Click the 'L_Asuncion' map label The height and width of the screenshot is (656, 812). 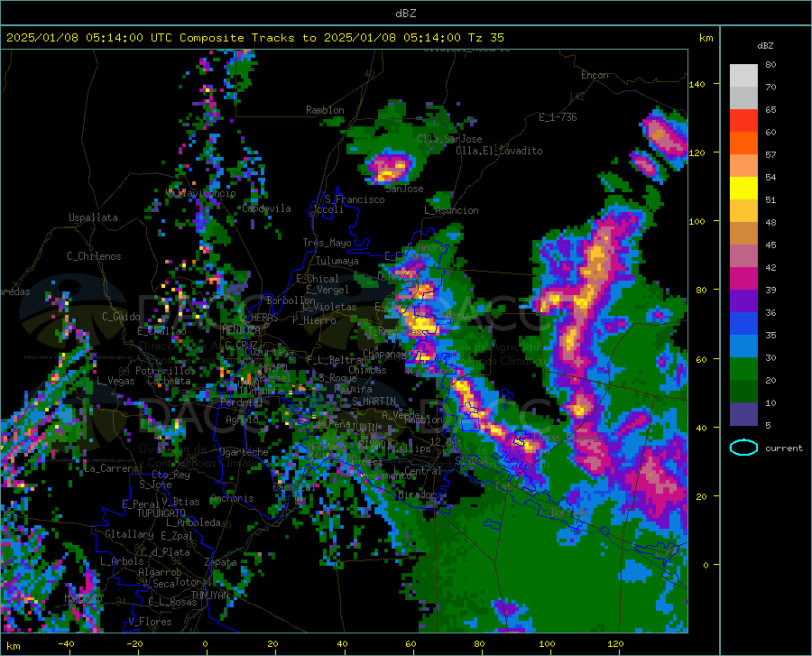click(451, 211)
